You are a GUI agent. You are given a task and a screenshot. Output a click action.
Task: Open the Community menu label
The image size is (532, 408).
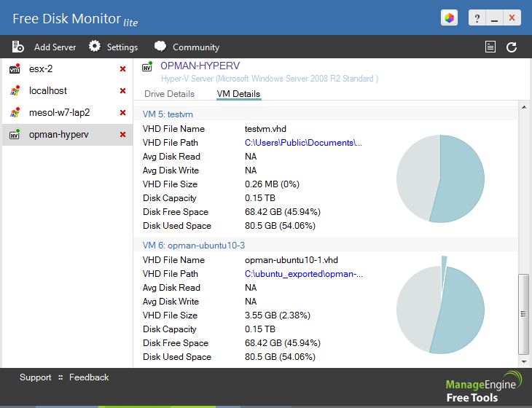pos(196,47)
